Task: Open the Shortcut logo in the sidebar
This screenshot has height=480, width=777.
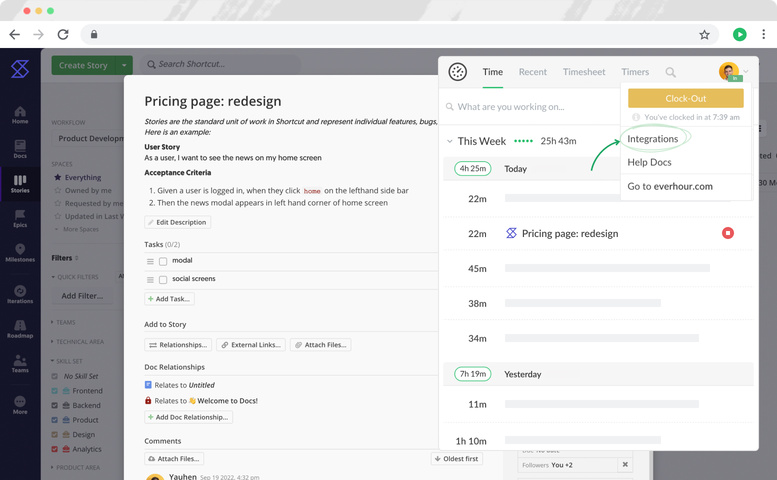Action: pos(20,69)
